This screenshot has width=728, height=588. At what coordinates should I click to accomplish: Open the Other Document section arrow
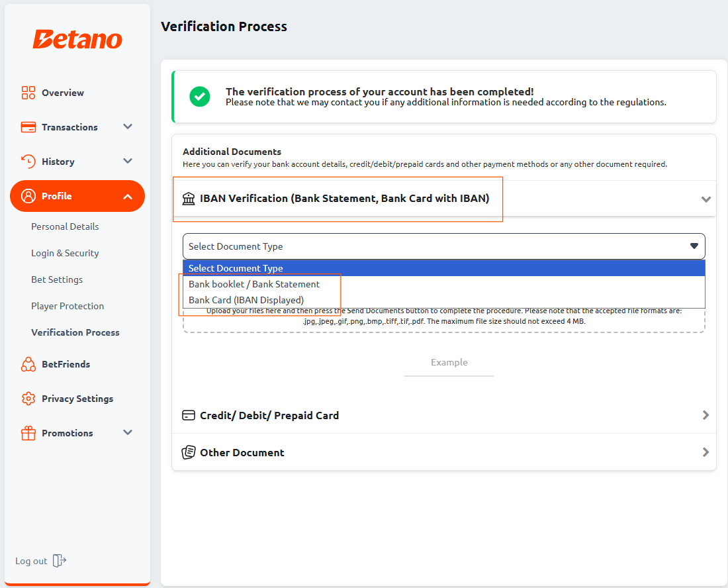(x=705, y=452)
